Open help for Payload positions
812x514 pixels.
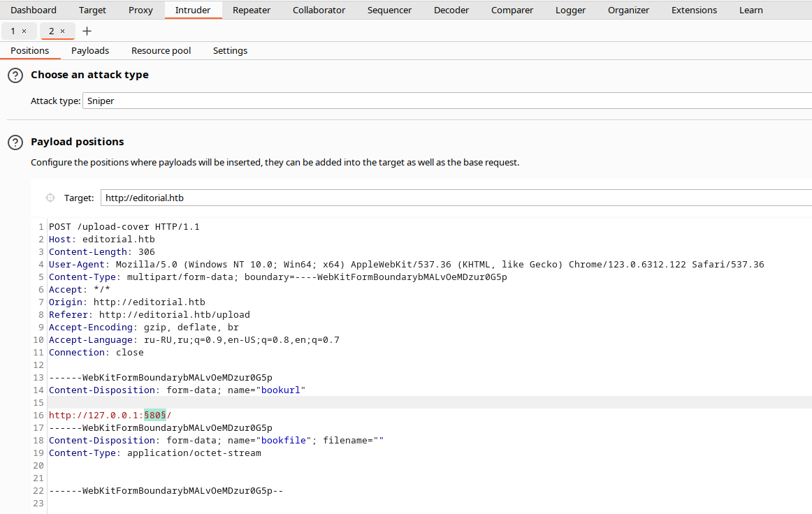15,142
